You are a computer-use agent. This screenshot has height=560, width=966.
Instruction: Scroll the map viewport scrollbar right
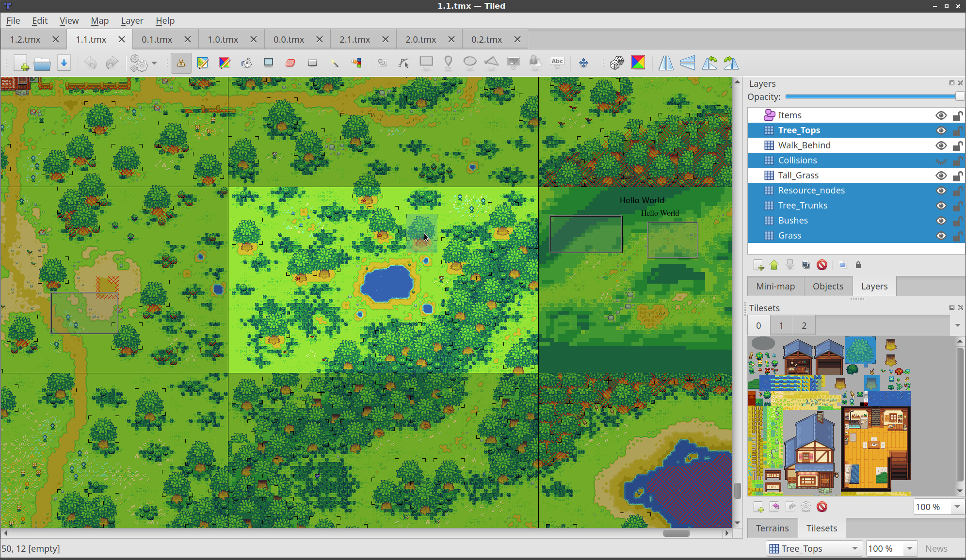(727, 533)
